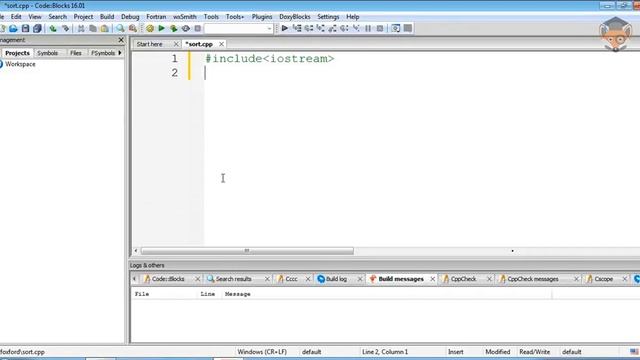
Task: Click the Step into instruction debugger icon
Action: point(356,29)
